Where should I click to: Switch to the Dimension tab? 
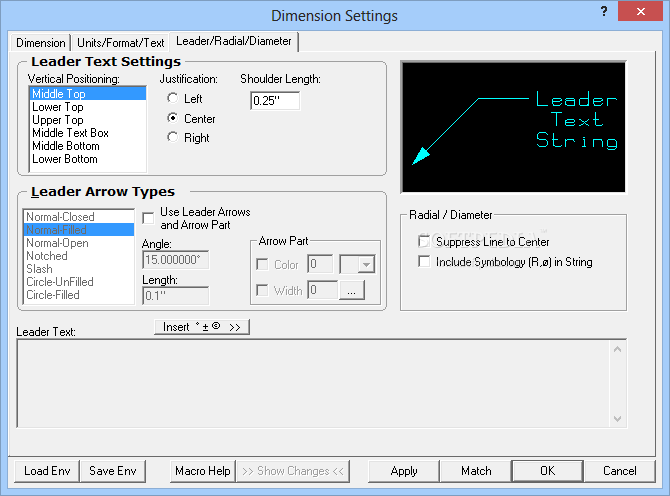pyautogui.click(x=41, y=43)
